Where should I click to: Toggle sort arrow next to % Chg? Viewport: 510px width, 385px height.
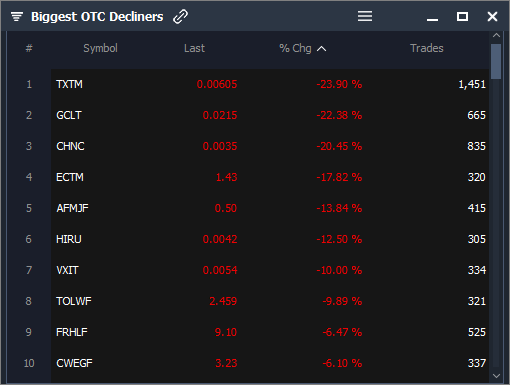pos(321,49)
